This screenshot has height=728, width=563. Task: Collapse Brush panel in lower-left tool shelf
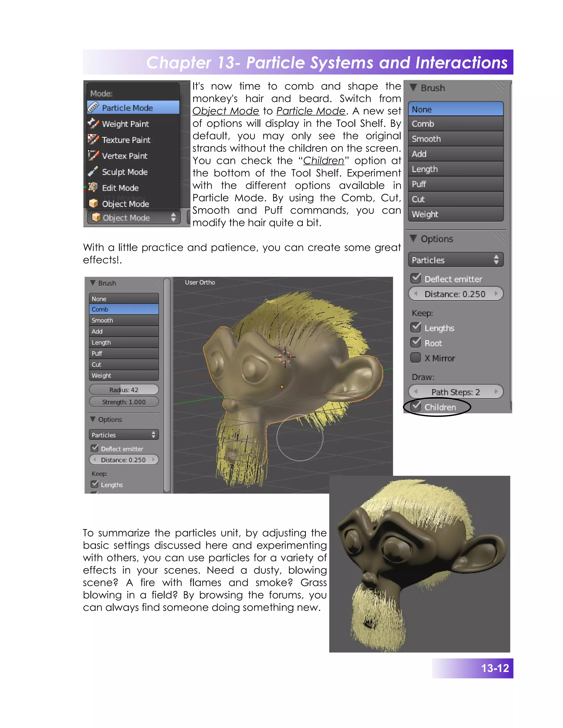click(x=93, y=283)
